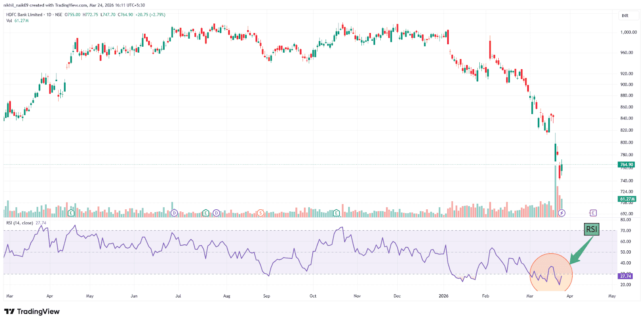Click the orange split marker near September
The image size is (644, 322).
point(260,213)
